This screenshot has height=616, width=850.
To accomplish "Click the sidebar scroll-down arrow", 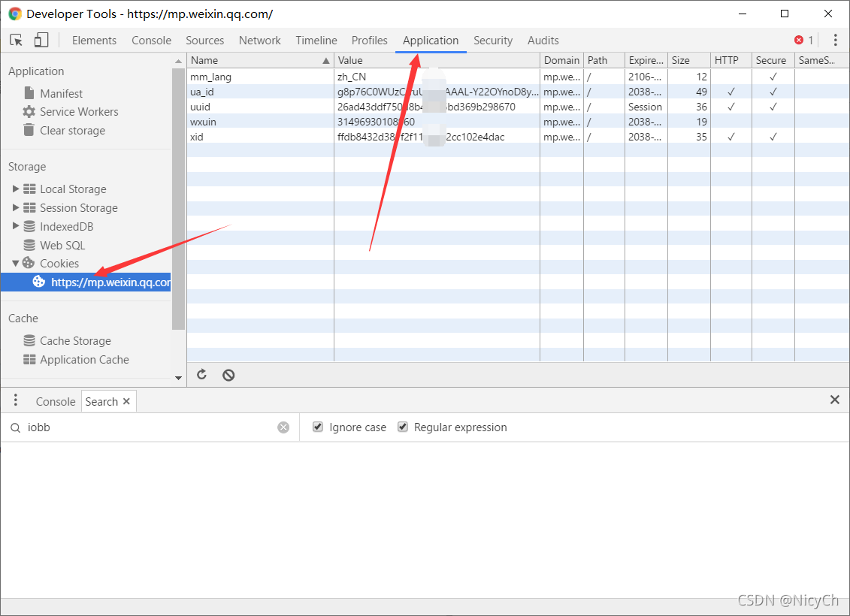I will [178, 378].
